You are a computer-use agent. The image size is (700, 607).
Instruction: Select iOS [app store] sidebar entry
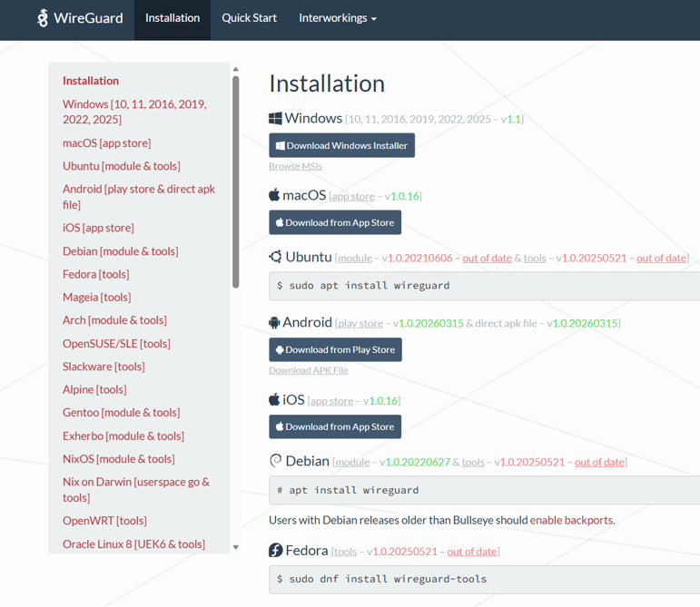[98, 228]
